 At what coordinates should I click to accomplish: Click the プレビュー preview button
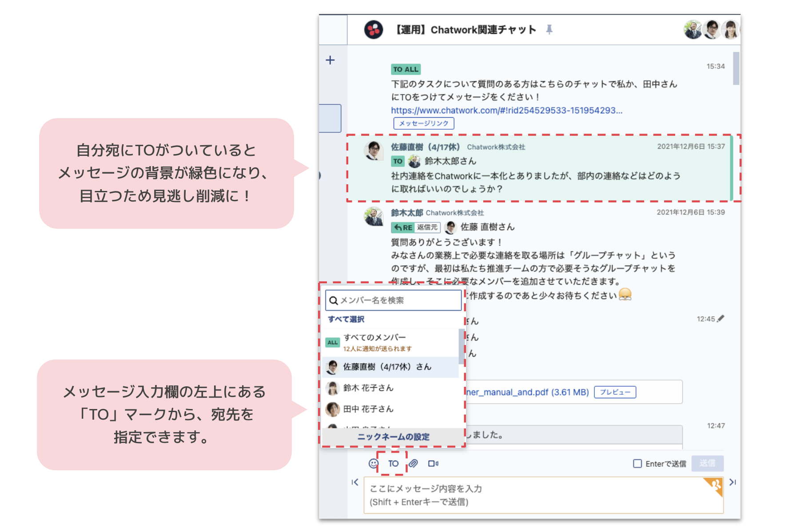[x=615, y=392]
